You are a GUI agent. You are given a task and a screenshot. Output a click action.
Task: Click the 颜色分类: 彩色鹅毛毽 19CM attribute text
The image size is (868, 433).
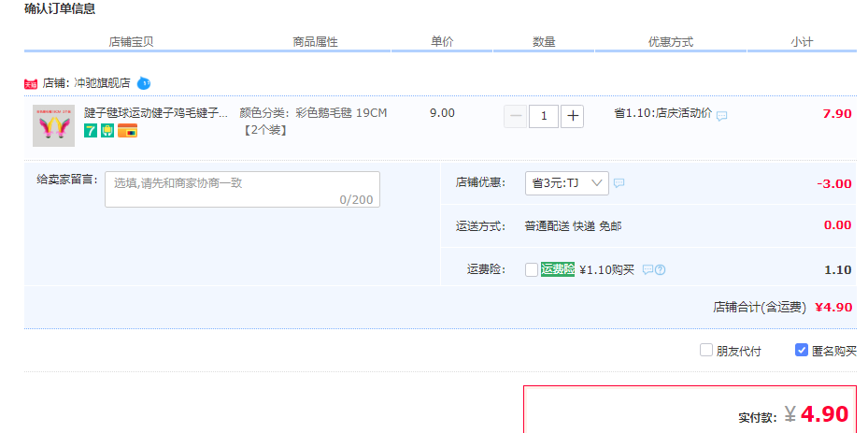313,113
